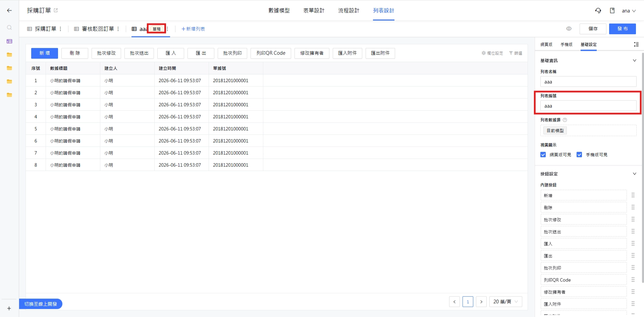Click the 儲存 save button
Image resolution: width=644 pixels, height=317 pixels.
[x=593, y=29]
